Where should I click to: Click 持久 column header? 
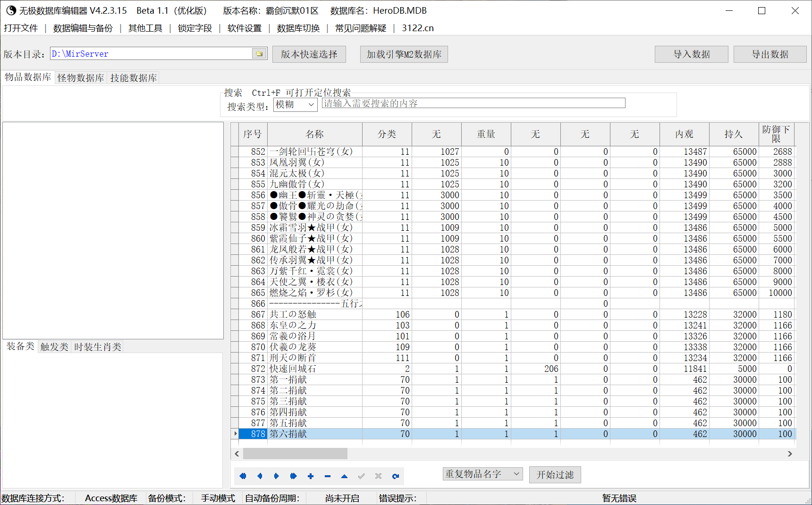coord(734,135)
